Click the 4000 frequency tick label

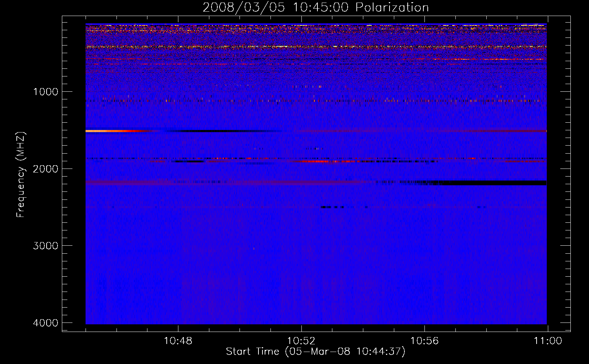pos(46,323)
